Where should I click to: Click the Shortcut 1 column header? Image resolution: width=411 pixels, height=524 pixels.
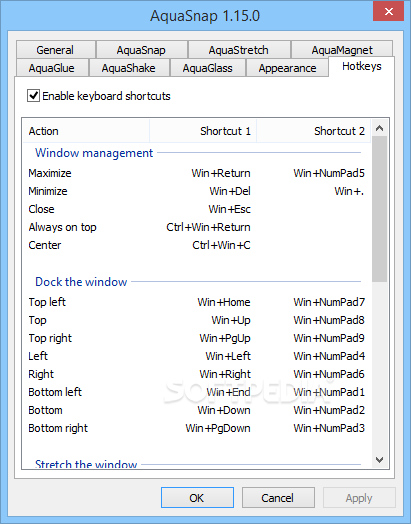click(x=203, y=131)
